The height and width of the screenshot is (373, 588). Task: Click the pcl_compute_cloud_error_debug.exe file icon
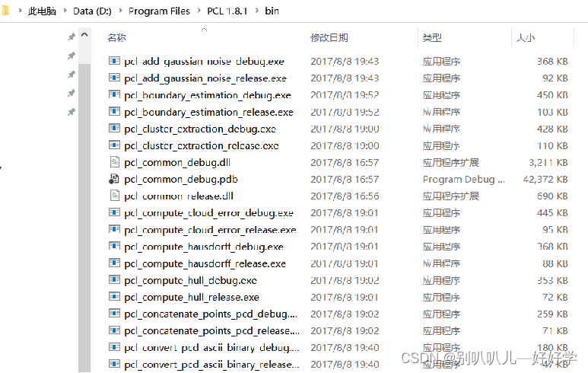(114, 212)
